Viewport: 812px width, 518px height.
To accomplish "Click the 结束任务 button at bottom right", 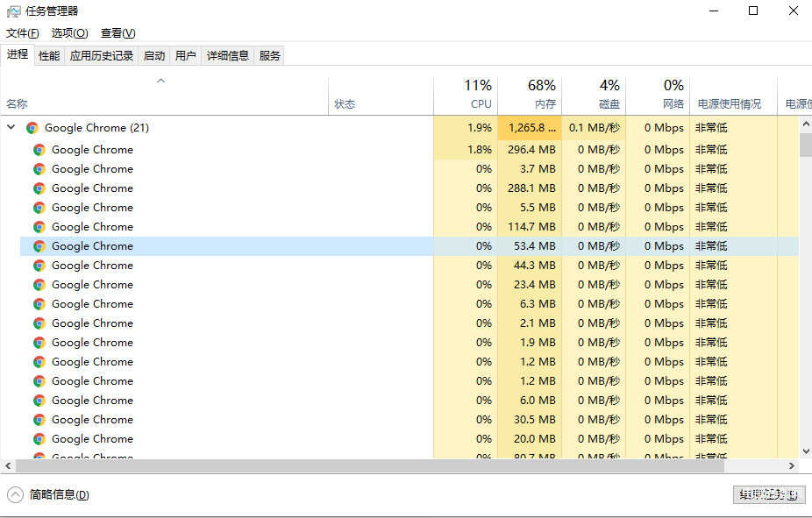I will (x=769, y=494).
